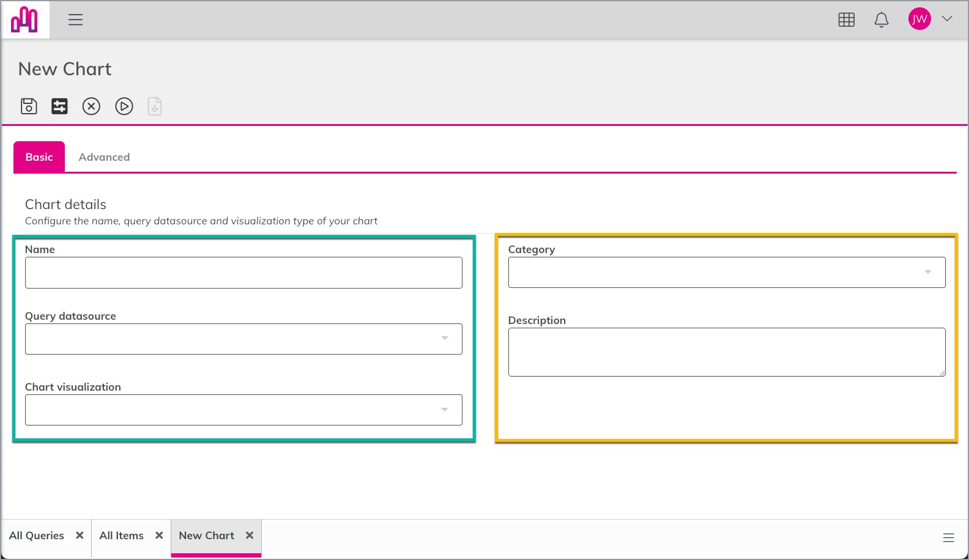
Task: Open the grid apps icon
Action: (847, 20)
